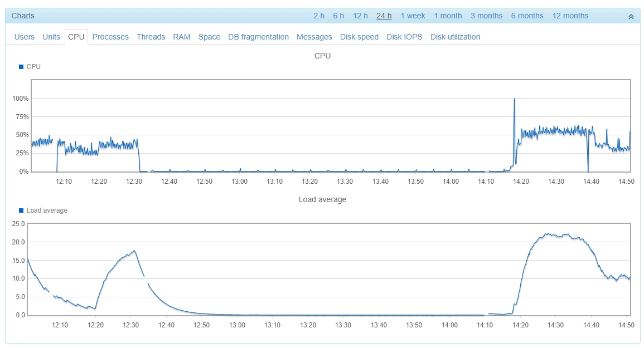
Task: Collapse the Charts panel with double chevron
Action: pos(631,17)
